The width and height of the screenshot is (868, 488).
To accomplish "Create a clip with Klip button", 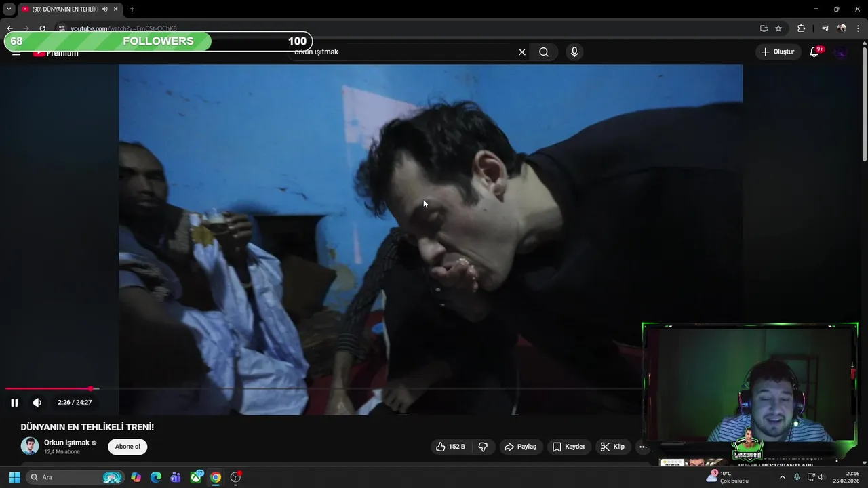I will tap(612, 447).
